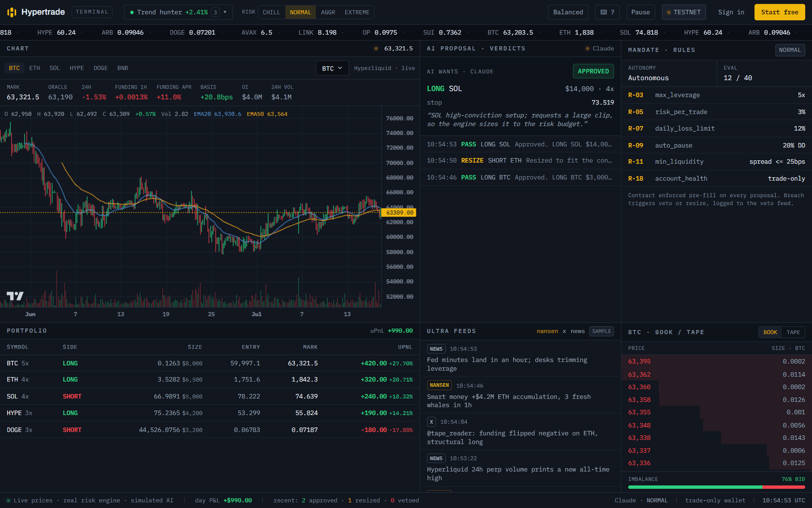812x508 pixels.
Task: Set risk level to NORMAL
Action: point(300,12)
